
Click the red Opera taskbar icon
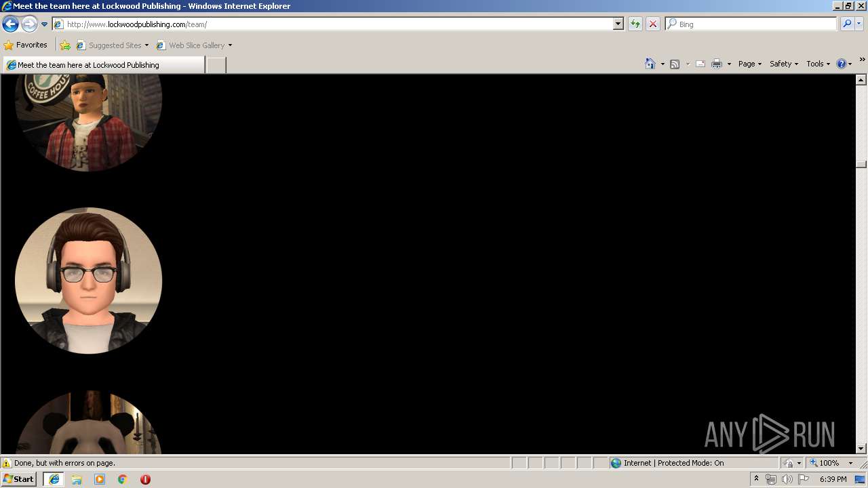145,479
